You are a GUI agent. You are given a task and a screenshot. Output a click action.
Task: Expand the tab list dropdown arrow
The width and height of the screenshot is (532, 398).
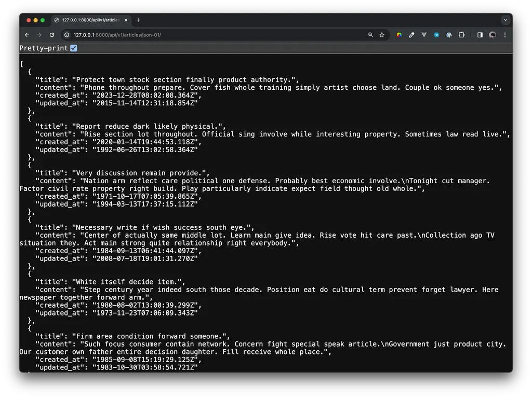(x=504, y=20)
